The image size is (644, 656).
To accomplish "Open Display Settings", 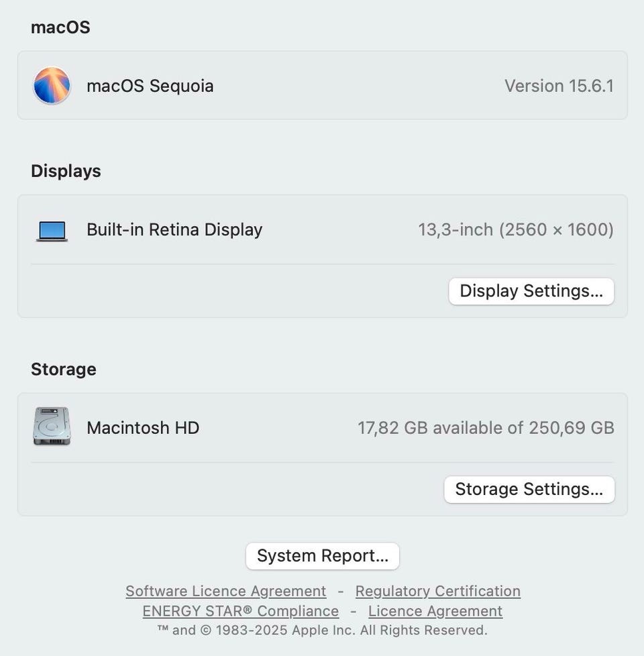I will point(531,291).
